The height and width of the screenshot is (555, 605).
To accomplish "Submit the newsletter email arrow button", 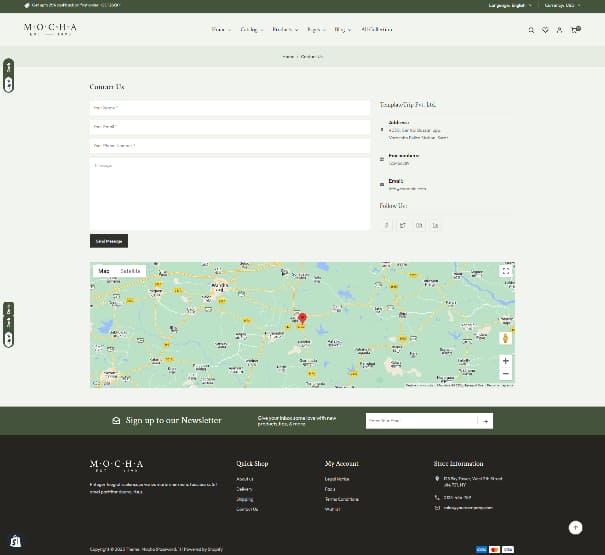I will [x=486, y=421].
